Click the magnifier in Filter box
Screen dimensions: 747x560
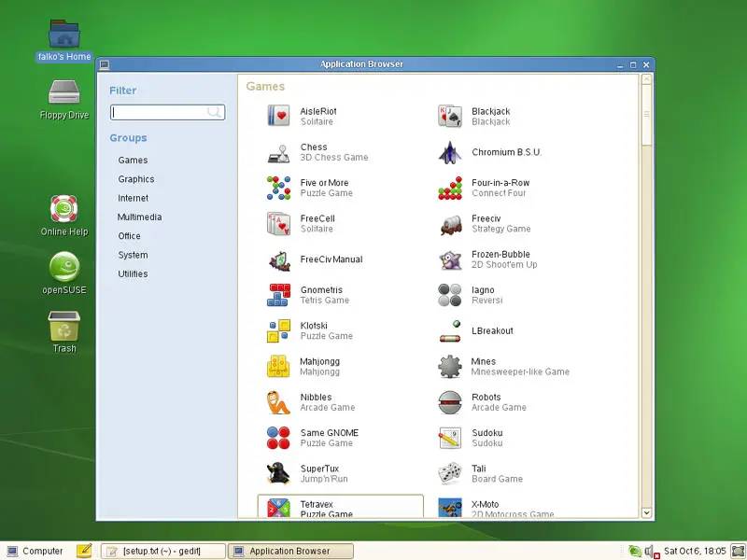tap(215, 112)
